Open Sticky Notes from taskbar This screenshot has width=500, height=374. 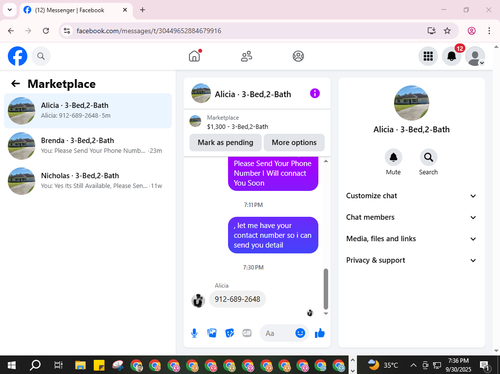pyautogui.click(x=99, y=365)
